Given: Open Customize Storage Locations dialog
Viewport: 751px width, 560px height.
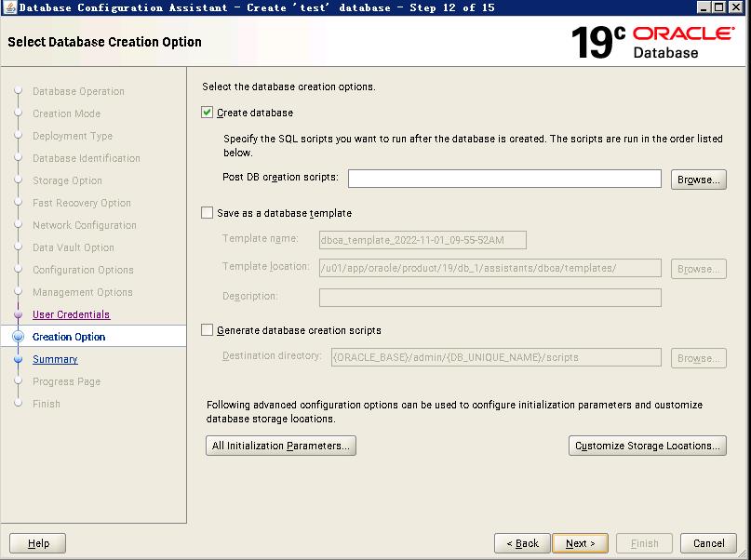Looking at the screenshot, I should [647, 446].
